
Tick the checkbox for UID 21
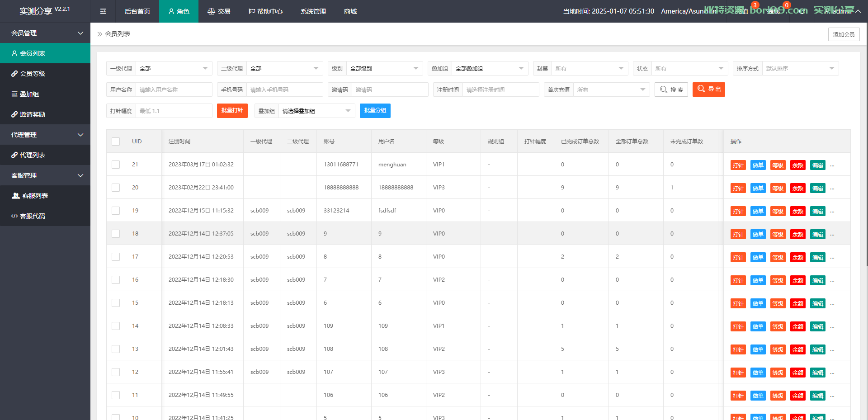click(116, 165)
